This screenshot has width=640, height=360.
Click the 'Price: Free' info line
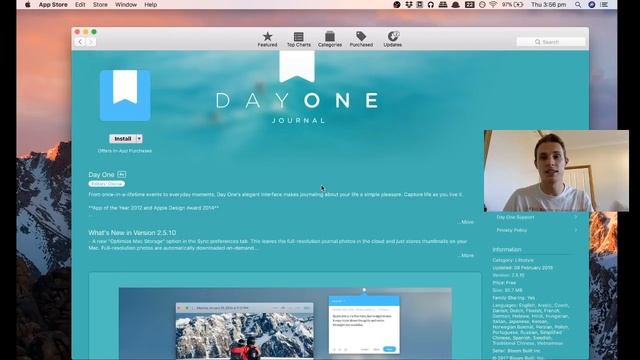504,282
